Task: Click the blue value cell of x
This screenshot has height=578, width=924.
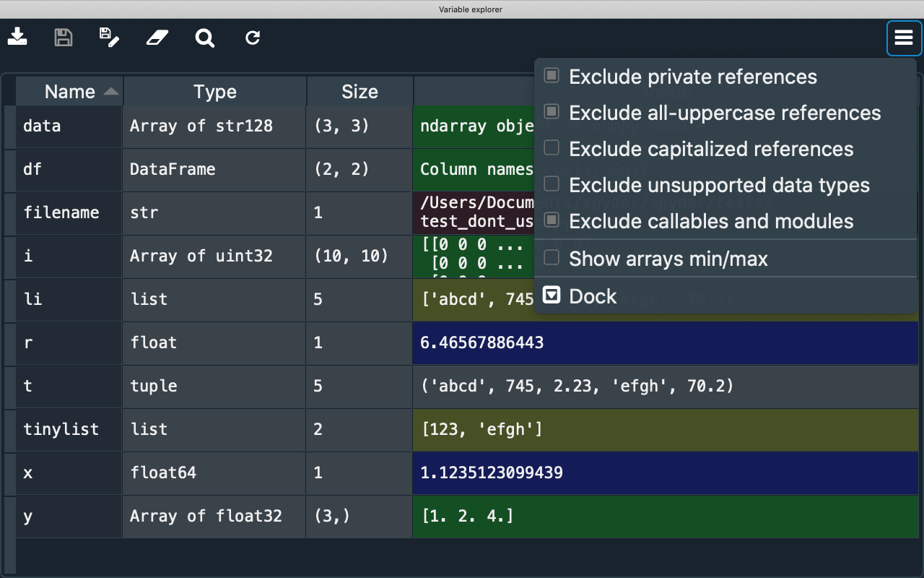Action: [664, 473]
